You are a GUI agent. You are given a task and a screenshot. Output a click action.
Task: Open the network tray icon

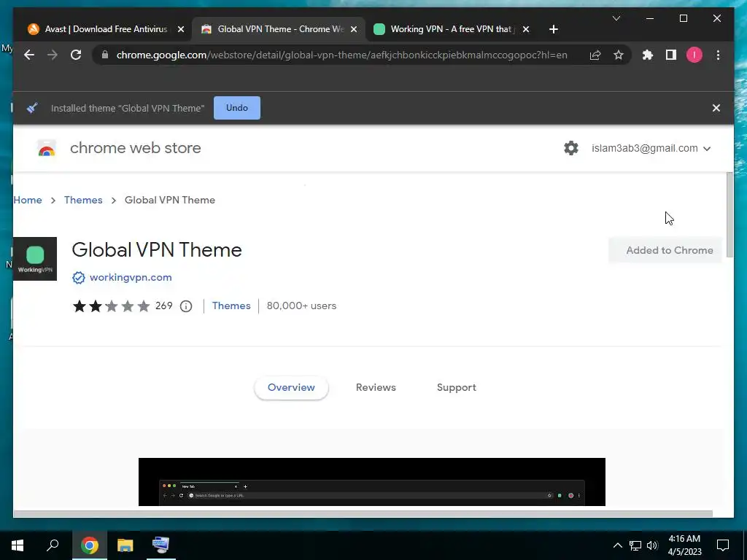635,545
